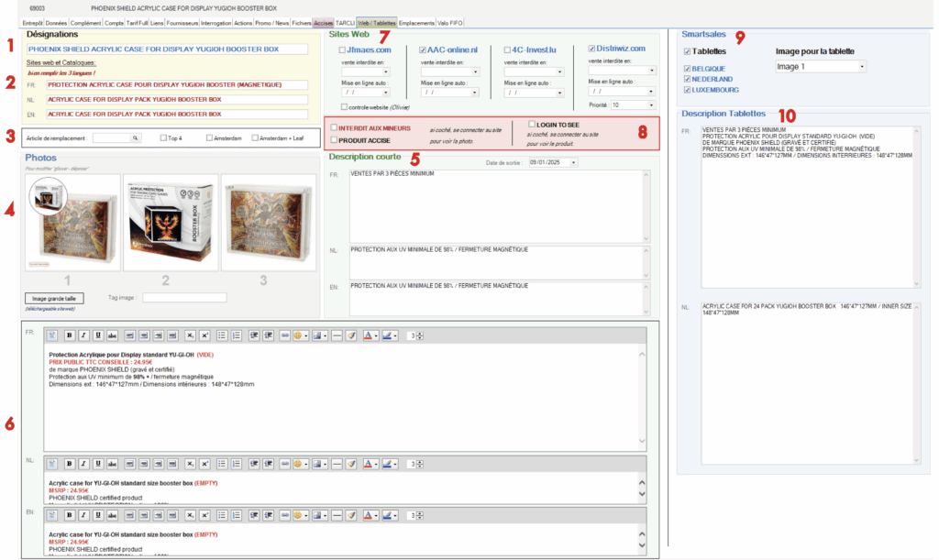Switch to the Fournisseurs tab

click(183, 22)
